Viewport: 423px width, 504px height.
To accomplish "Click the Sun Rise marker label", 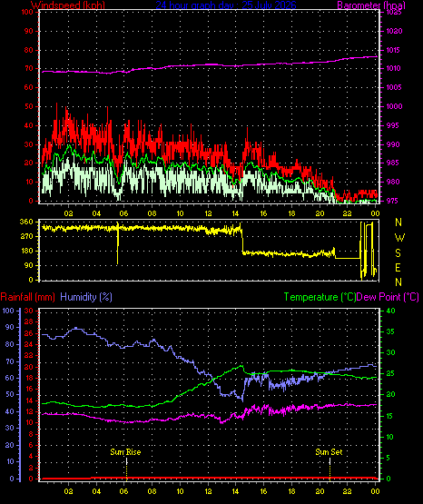I will point(125,452).
